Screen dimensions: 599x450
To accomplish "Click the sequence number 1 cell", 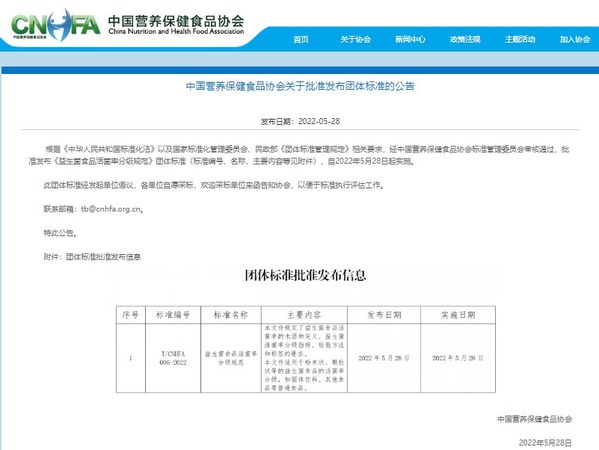I will [131, 358].
